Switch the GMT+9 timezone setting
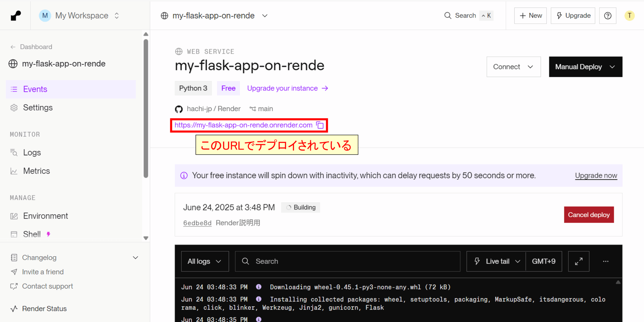The height and width of the screenshot is (322, 644). [x=544, y=261]
